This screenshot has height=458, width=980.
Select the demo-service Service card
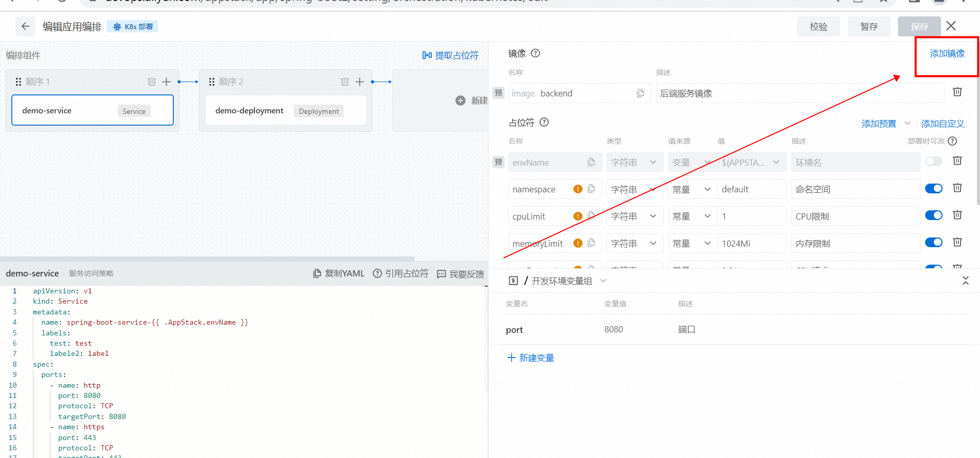click(x=92, y=110)
